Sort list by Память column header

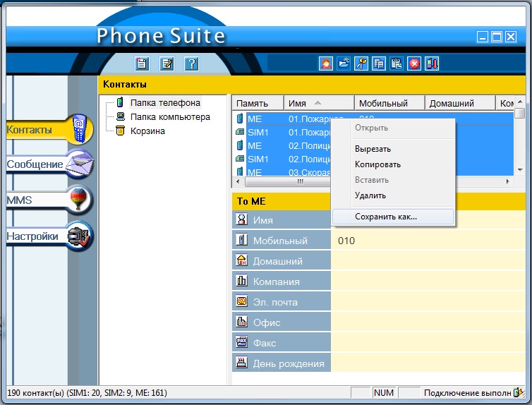pos(258,103)
